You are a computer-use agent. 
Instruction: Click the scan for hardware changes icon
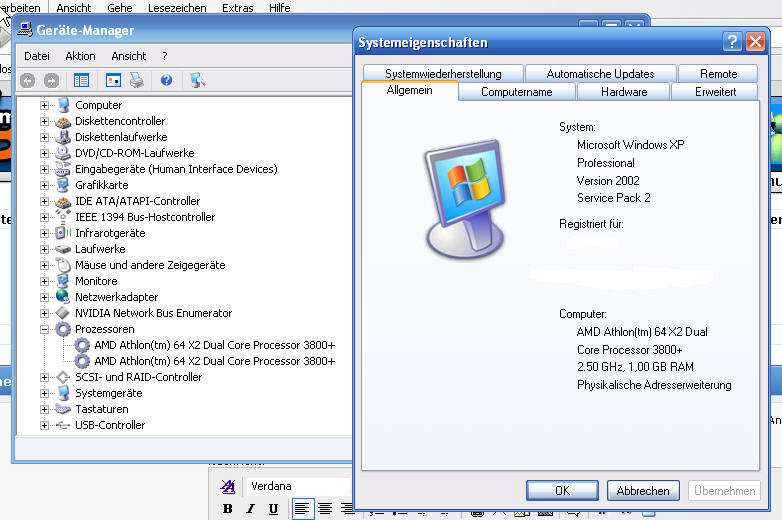point(197,80)
